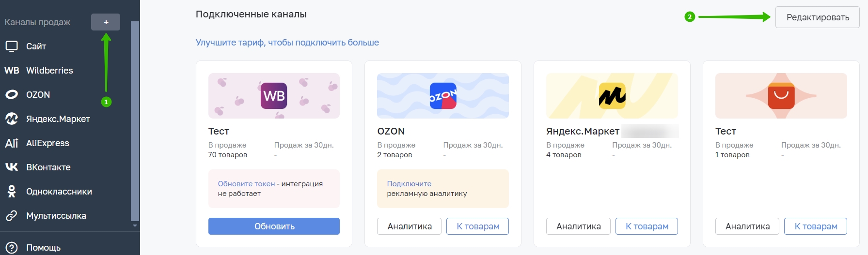Open Подключите link in OZON card
Viewport: 868px width, 255px height.
[x=409, y=184]
